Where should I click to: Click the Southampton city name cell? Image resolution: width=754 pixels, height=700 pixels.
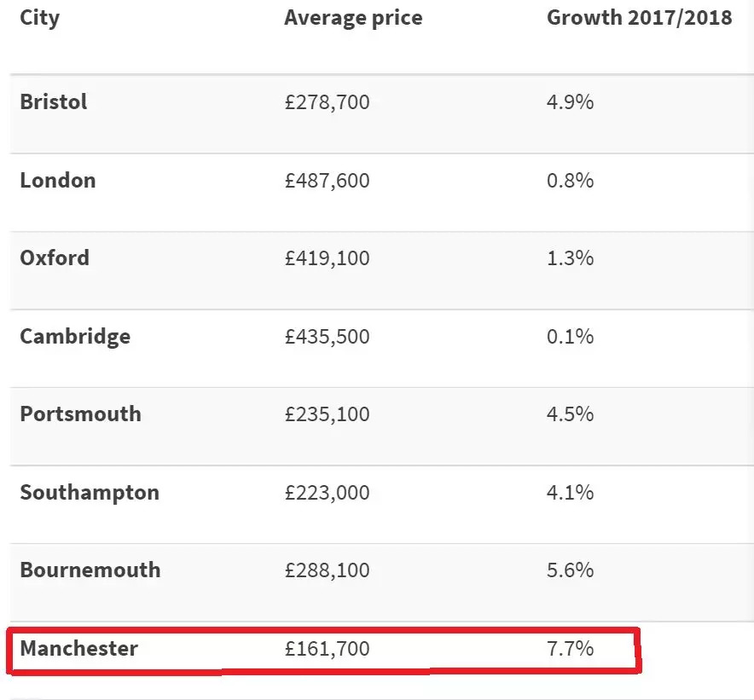pos(90,493)
